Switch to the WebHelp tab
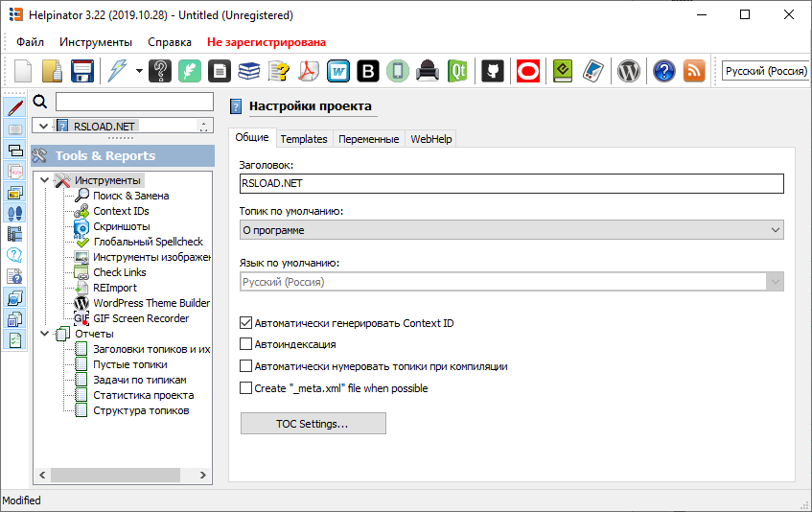The width and height of the screenshot is (812, 512). [430, 139]
